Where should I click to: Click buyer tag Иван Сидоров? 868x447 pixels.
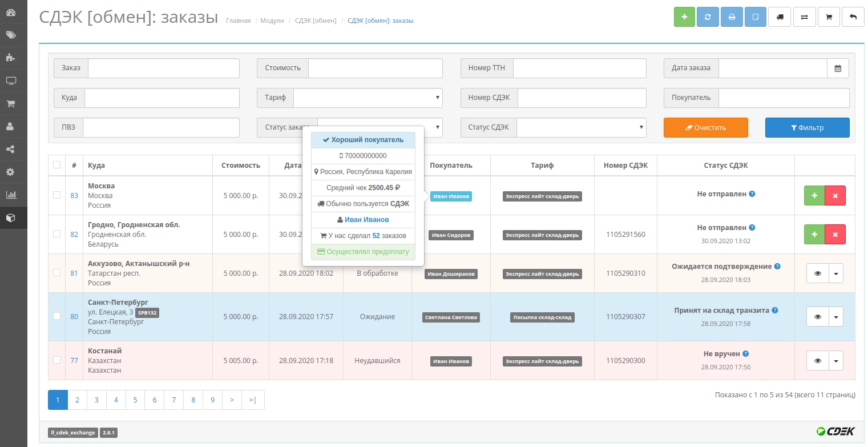(x=451, y=235)
